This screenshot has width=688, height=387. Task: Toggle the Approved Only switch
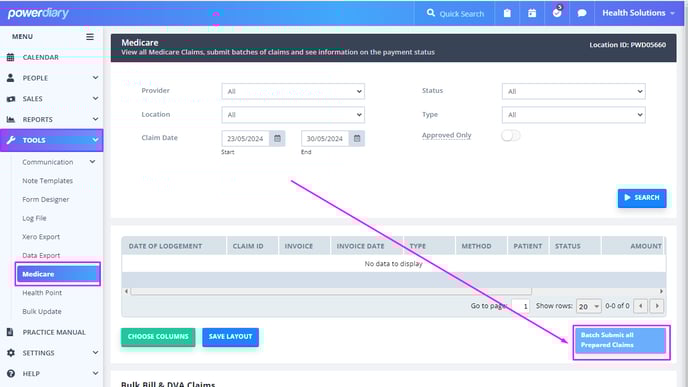pos(511,136)
